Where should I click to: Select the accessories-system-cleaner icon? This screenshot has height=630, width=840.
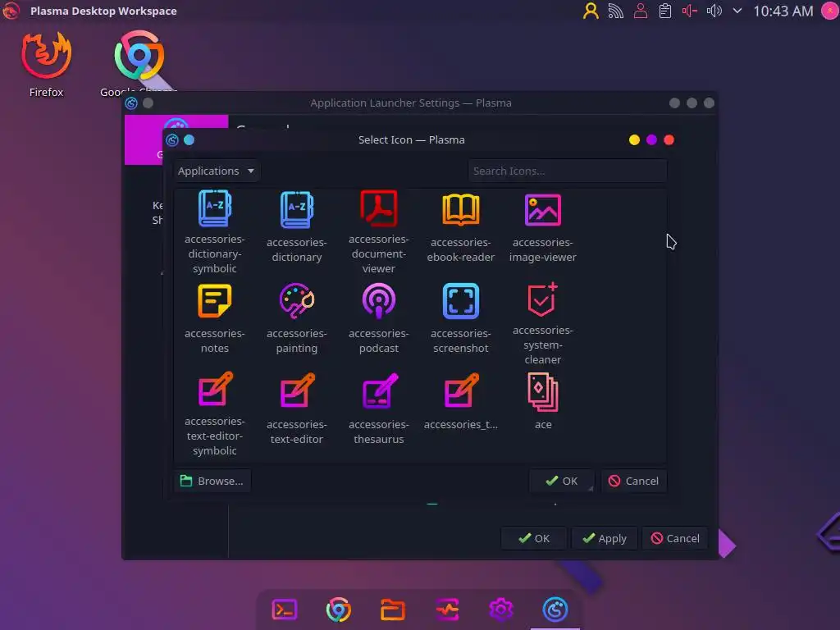click(x=543, y=299)
